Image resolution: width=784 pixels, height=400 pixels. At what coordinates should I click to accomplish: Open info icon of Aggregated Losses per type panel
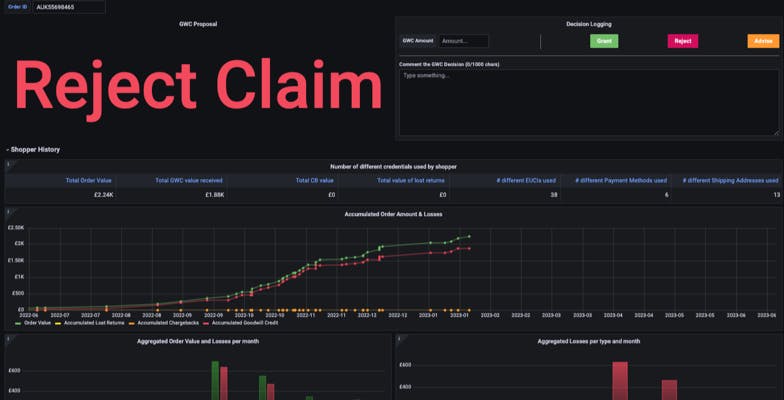399,338
